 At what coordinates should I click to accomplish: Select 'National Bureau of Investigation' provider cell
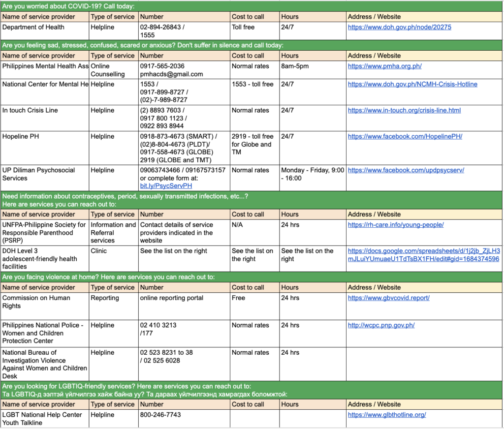(45, 364)
